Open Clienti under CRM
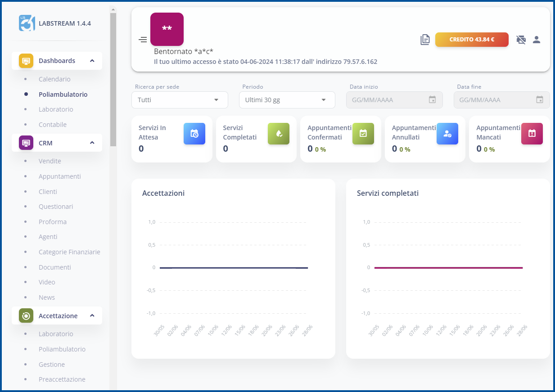This screenshot has width=555, height=392. 48,192
